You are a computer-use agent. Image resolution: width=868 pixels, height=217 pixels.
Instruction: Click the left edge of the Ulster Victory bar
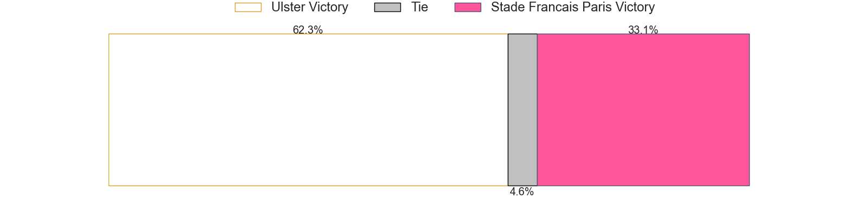click(108, 110)
